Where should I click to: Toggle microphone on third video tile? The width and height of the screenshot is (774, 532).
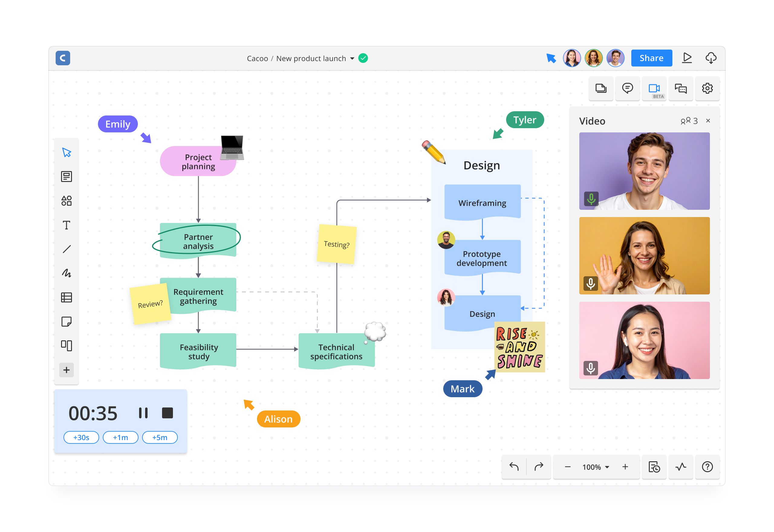tap(590, 368)
